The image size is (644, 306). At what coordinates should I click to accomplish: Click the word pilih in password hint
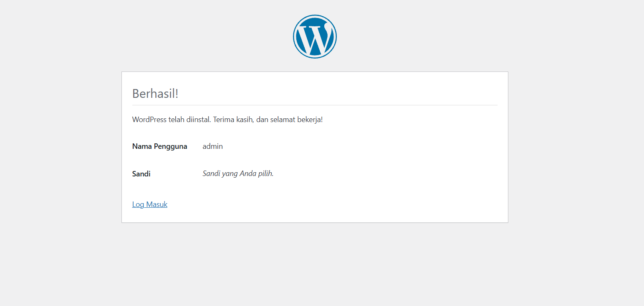pyautogui.click(x=266, y=173)
